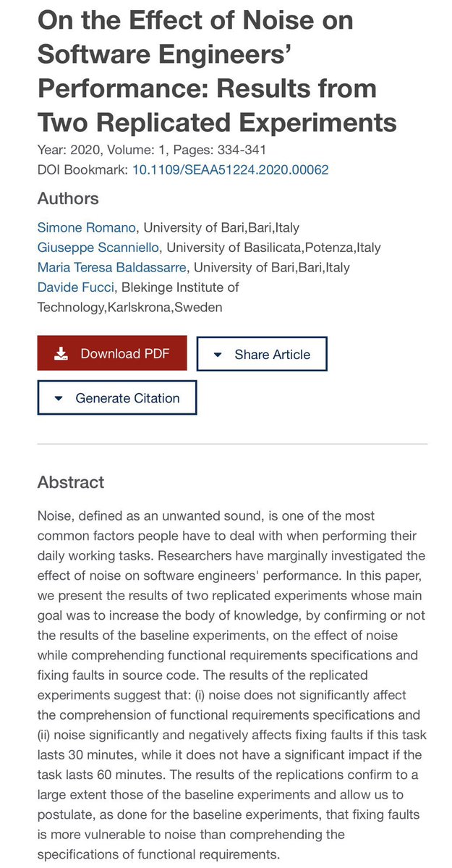Click the article title heading
This screenshot has height=868, width=452.
(x=217, y=72)
